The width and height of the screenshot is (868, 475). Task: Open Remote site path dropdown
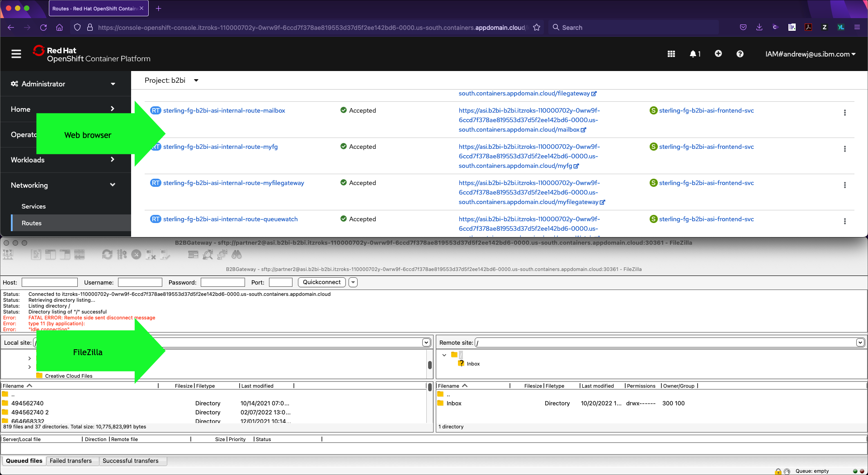pyautogui.click(x=860, y=342)
